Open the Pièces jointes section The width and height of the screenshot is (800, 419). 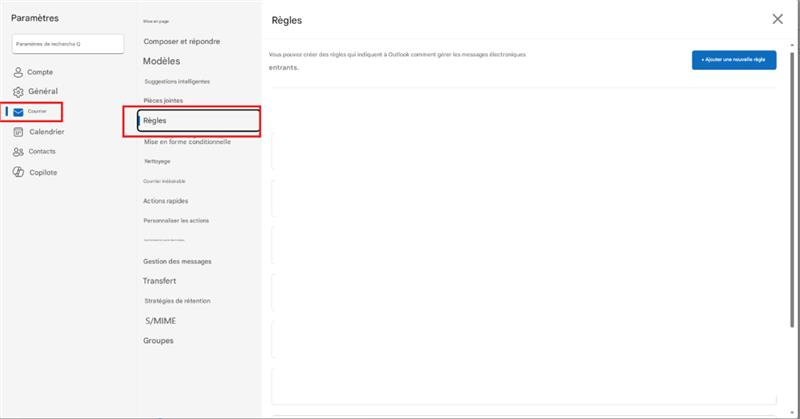point(163,101)
